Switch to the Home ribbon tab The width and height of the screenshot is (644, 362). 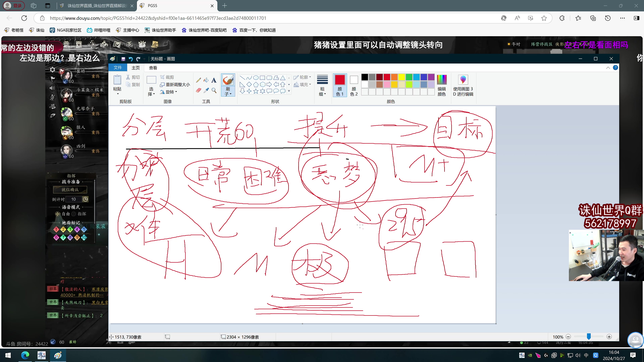136,68
